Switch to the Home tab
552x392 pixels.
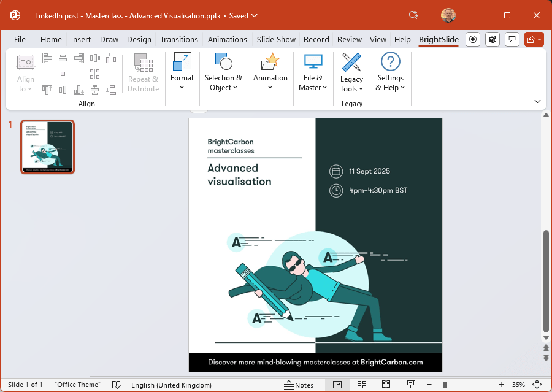pyautogui.click(x=51, y=39)
